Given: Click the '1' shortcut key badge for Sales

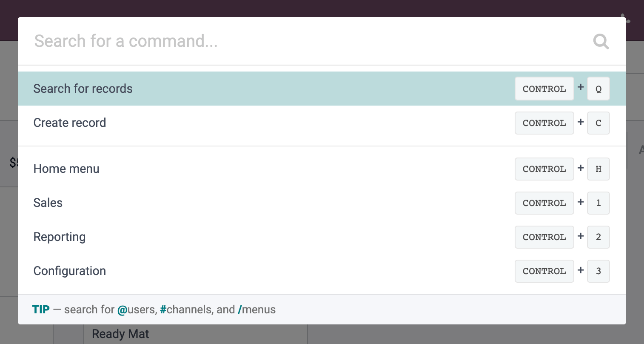Looking at the screenshot, I should 598,203.
